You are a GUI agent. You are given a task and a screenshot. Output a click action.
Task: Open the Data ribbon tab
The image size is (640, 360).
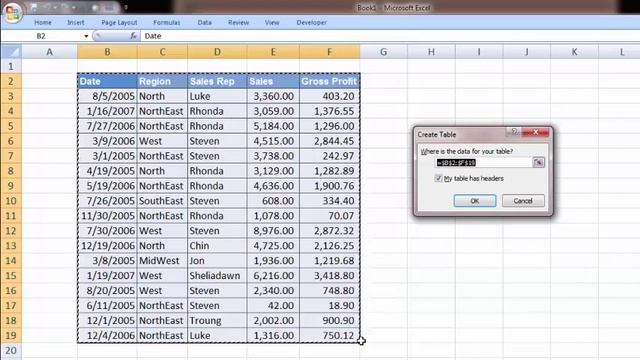click(x=204, y=22)
